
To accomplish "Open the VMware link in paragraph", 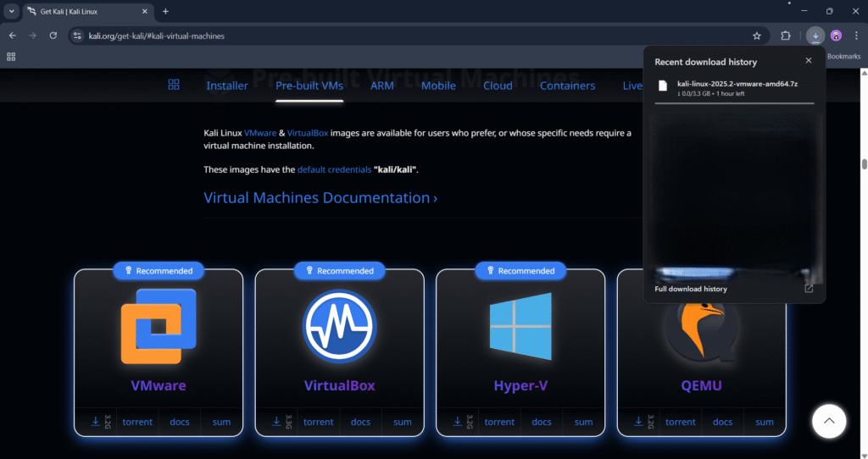I will [260, 133].
